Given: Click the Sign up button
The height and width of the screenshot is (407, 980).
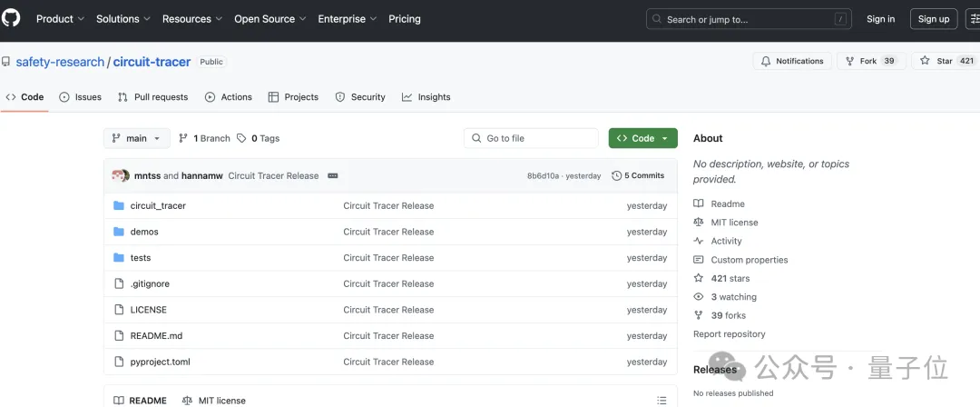Looking at the screenshot, I should coord(933,19).
